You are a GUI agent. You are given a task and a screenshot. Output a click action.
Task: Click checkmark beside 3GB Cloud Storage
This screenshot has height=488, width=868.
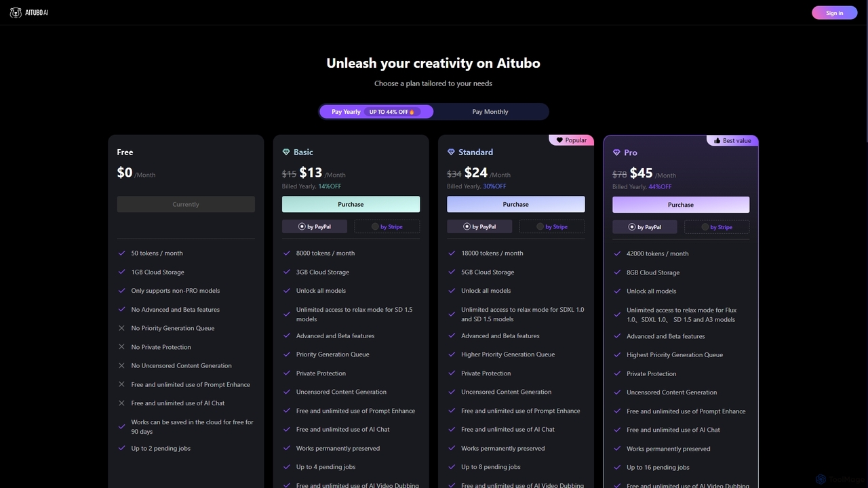coord(286,272)
